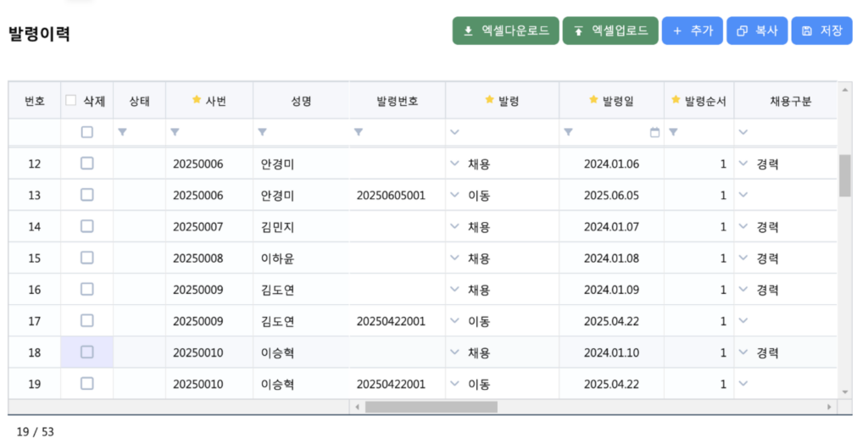Click the filter icon under 사번 column
The image size is (868, 444).
tap(175, 132)
